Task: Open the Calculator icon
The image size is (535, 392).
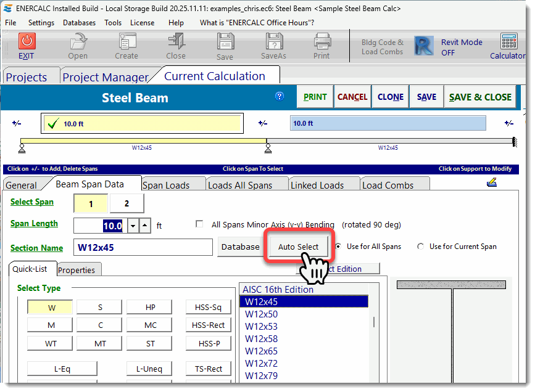Action: point(508,41)
